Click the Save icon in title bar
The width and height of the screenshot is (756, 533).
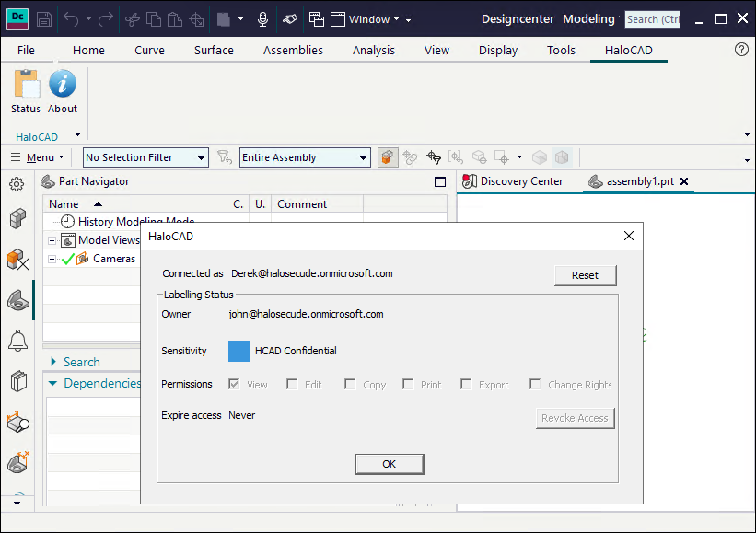tap(44, 19)
